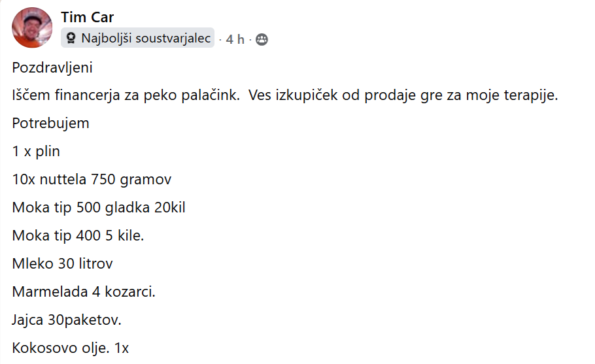595x364 pixels.
Task: Click the Tim Car author name
Action: (x=87, y=17)
